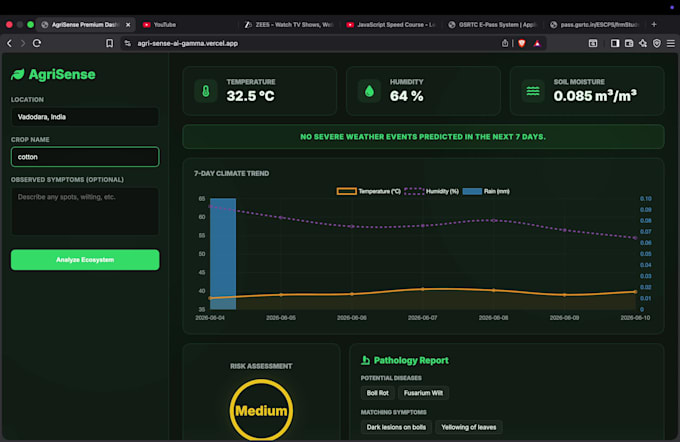
Task: Click the Dark lesions on bolls tag
Action: [396, 427]
